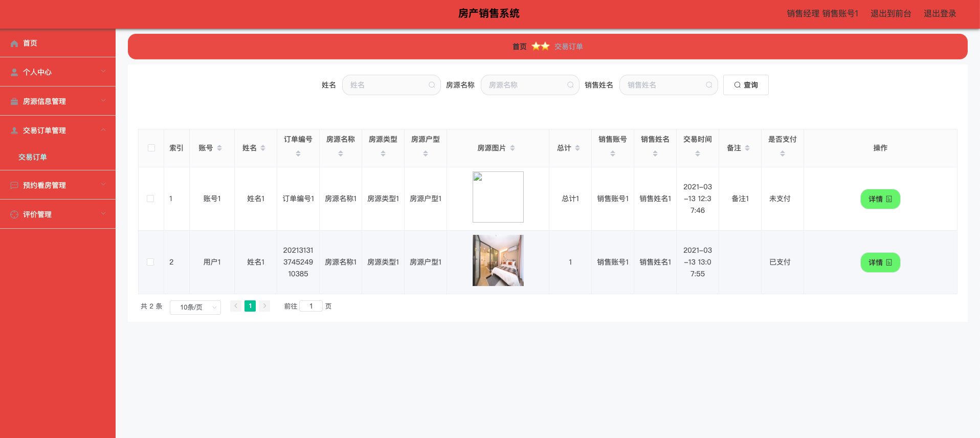980x438 pixels.
Task: Sort by 总计 column arrows
Action: (x=577, y=148)
